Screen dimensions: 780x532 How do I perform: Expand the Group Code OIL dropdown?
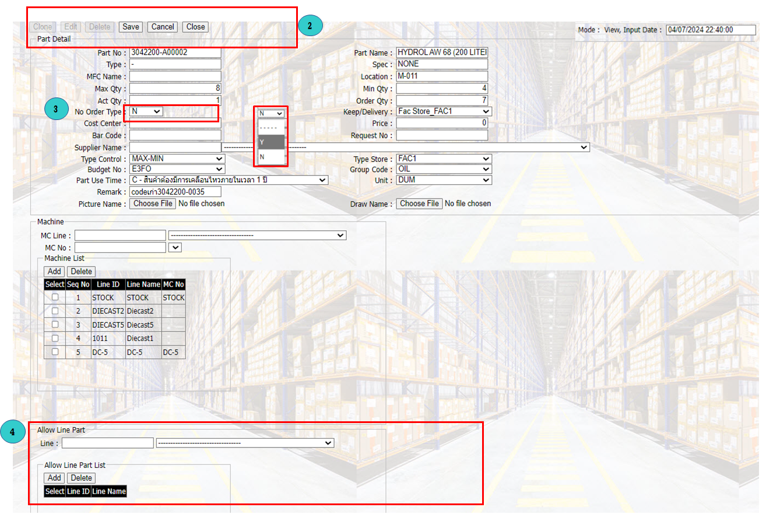[444, 169]
